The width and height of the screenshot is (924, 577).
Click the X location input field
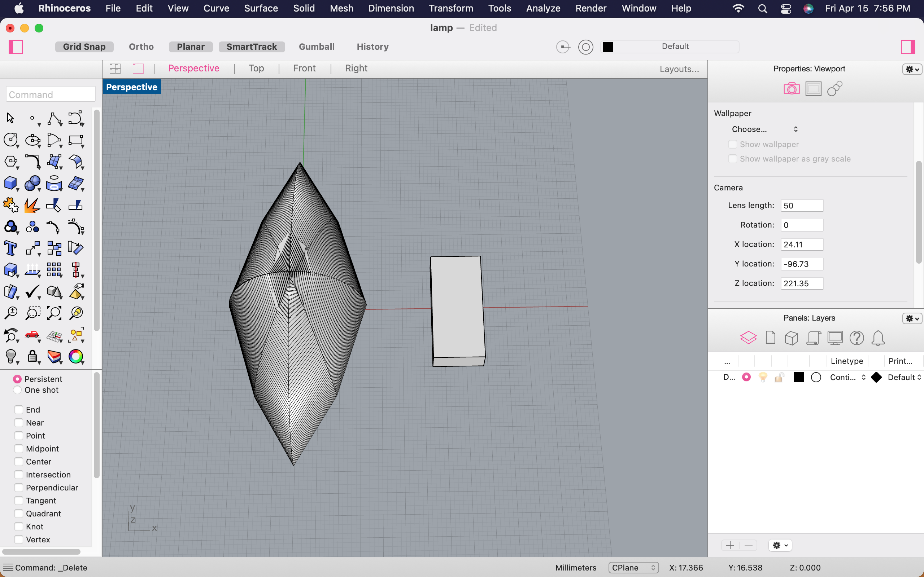(801, 243)
